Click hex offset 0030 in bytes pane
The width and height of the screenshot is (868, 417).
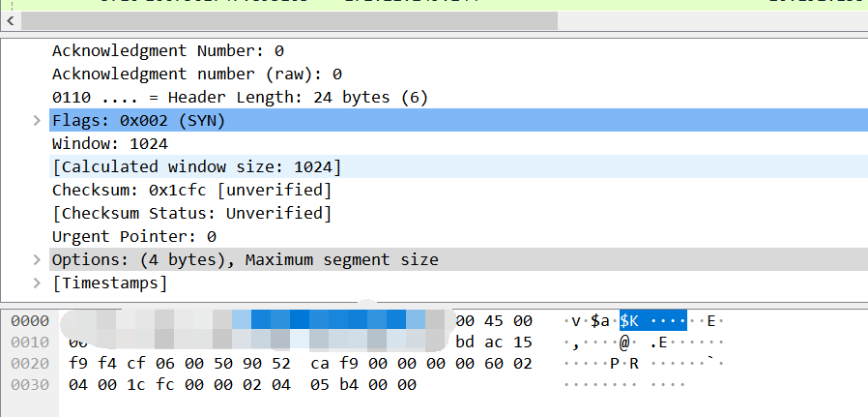click(31, 385)
